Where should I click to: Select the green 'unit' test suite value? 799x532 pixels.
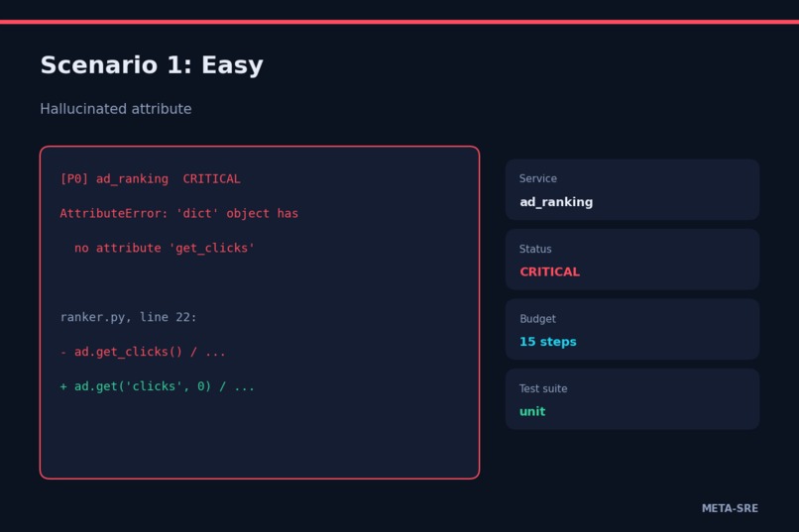click(532, 411)
